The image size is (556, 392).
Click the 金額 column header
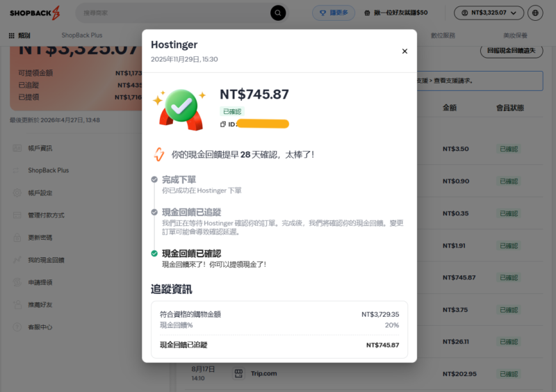click(x=449, y=108)
